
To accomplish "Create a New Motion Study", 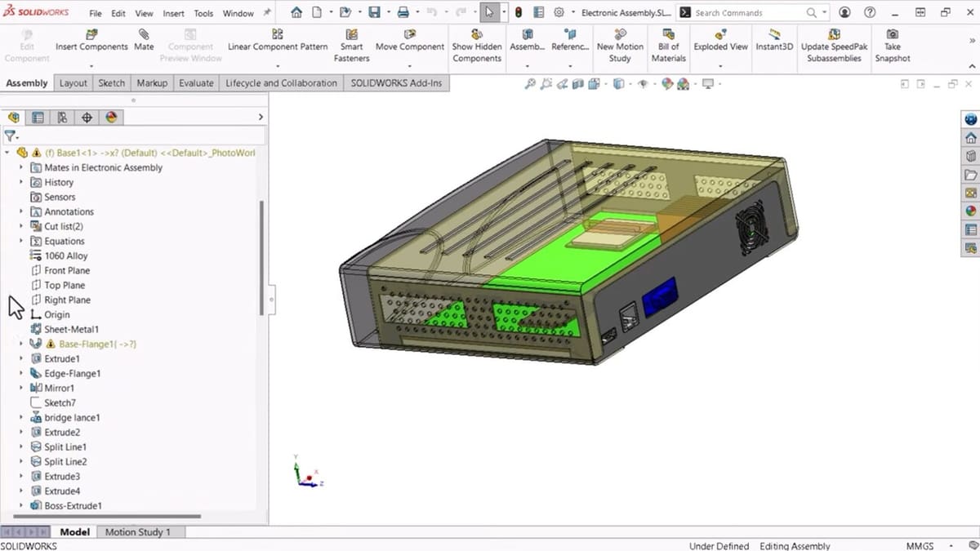I will tap(620, 46).
